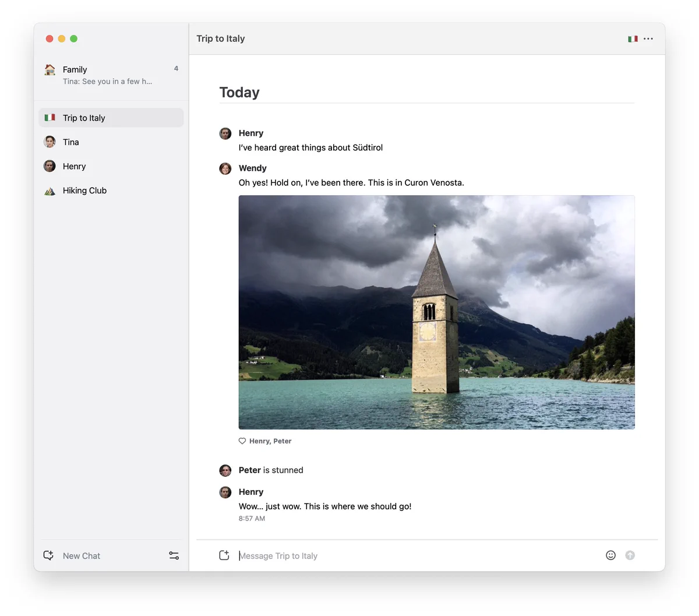The image size is (699, 616).
Task: Click the 'Tina: See you in a few h...' preview
Action: (107, 82)
